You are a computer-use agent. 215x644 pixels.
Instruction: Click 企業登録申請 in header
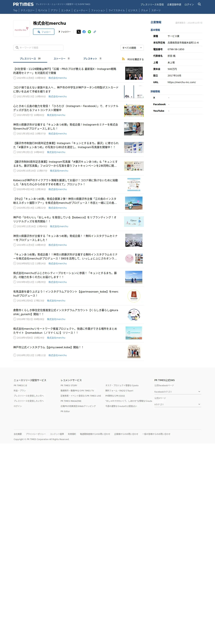174,5
